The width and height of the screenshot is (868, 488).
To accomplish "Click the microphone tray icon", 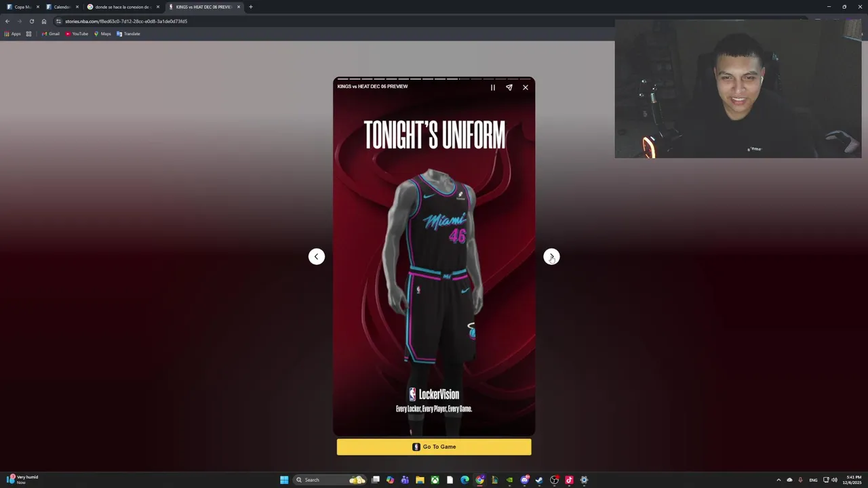I will [x=800, y=480].
